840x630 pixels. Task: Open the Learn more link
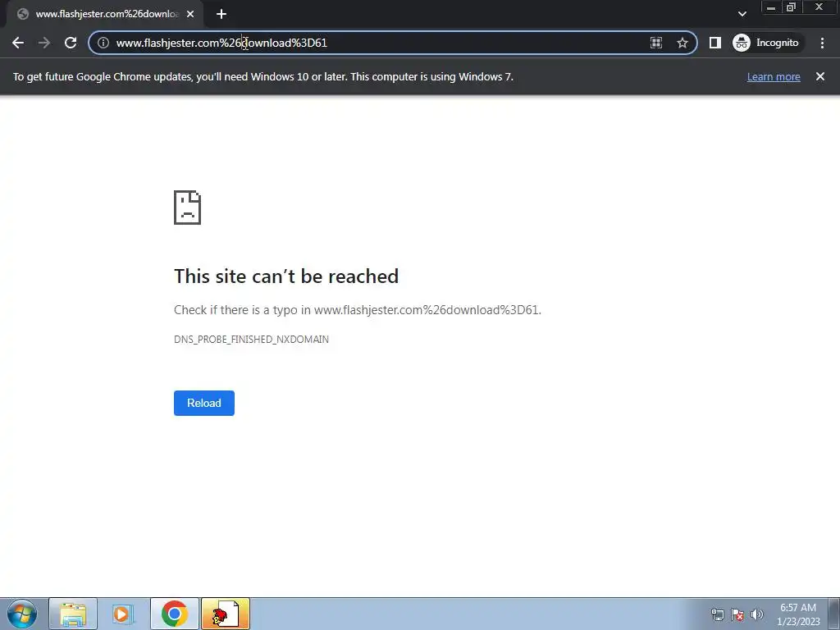point(774,76)
